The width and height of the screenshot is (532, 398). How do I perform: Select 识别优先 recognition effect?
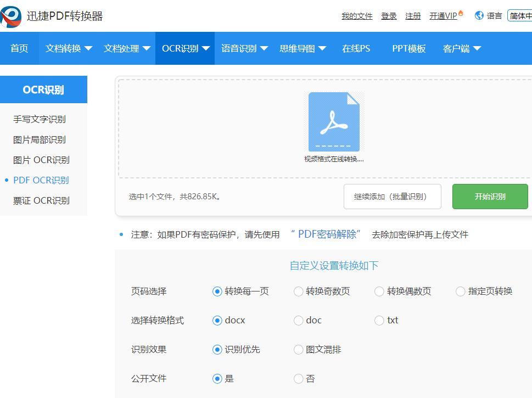point(217,350)
